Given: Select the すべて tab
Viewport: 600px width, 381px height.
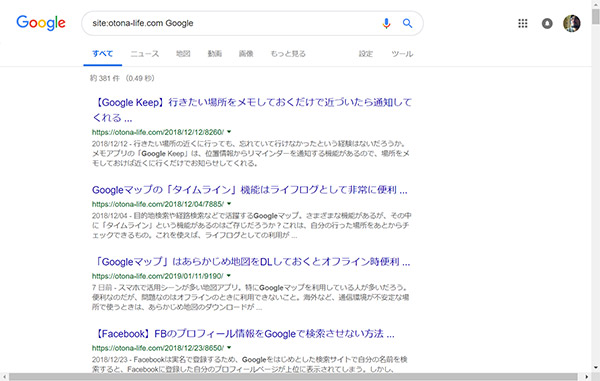Looking at the screenshot, I should point(103,54).
